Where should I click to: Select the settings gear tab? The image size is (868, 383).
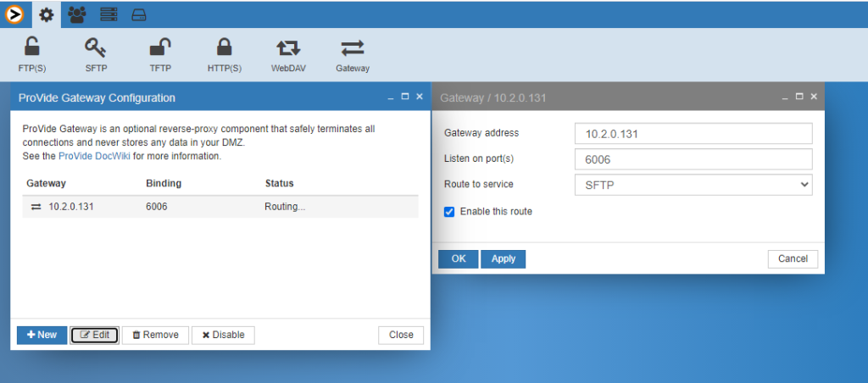click(47, 15)
